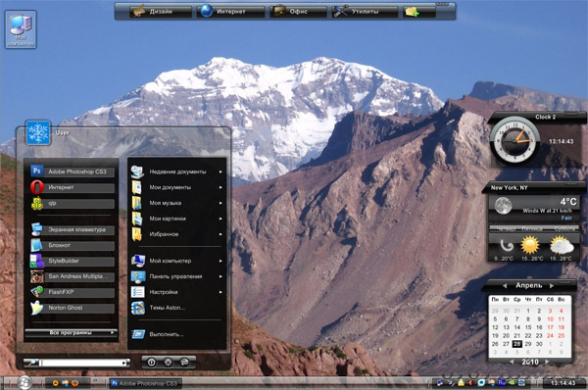Open the Интернет tab in top bar
Screen dimensions: 588x390
click(231, 12)
